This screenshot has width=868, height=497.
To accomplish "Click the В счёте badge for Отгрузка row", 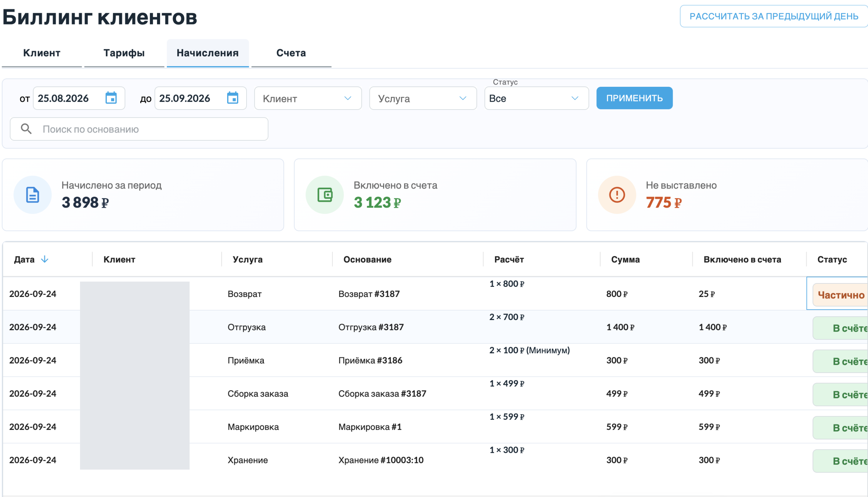I will point(840,328).
